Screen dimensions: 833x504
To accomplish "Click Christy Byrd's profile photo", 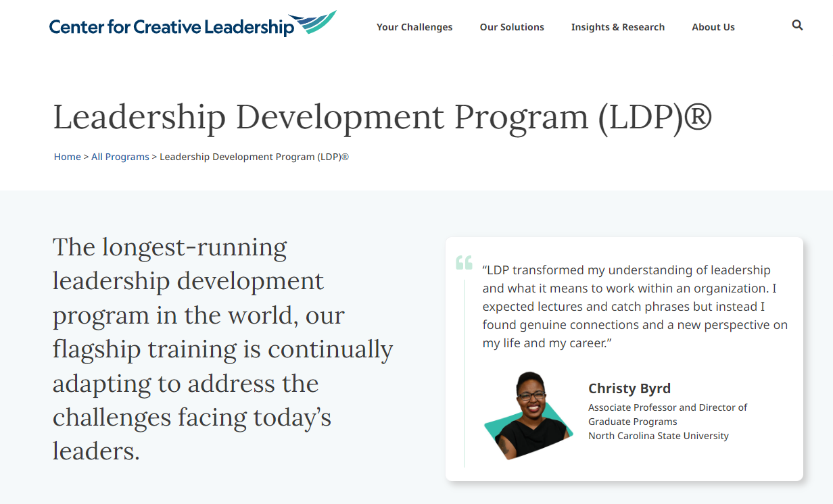I will pyautogui.click(x=528, y=415).
